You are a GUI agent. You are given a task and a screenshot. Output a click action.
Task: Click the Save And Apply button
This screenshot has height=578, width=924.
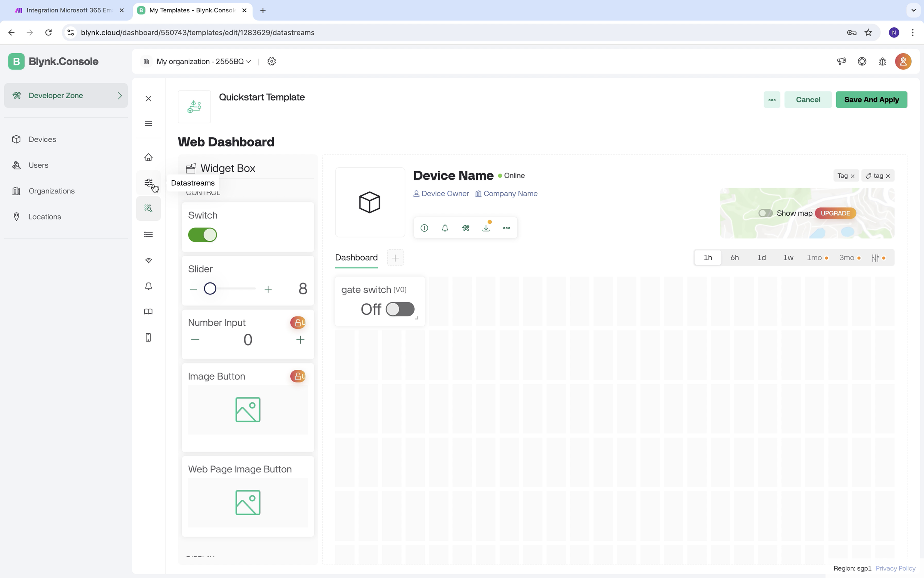(871, 100)
